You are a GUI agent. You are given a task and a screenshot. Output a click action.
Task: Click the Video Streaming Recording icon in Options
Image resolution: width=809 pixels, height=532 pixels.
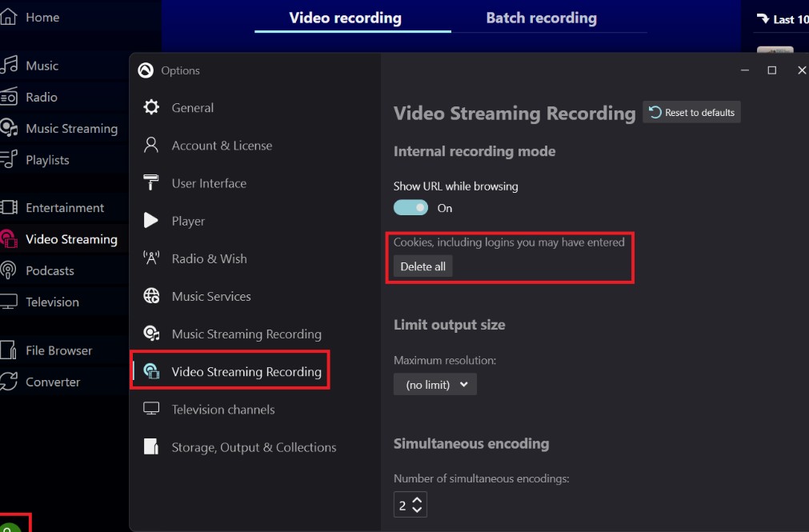coord(151,371)
